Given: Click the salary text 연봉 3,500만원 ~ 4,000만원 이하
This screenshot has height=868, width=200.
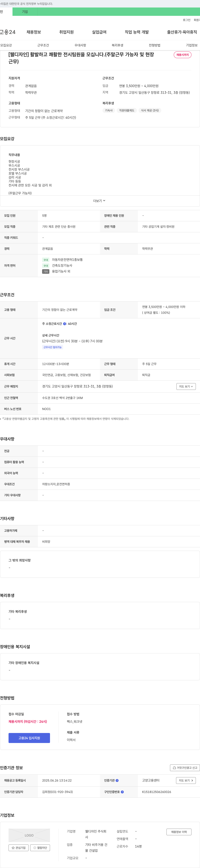Looking at the screenshot, I should pyautogui.click(x=164, y=307).
